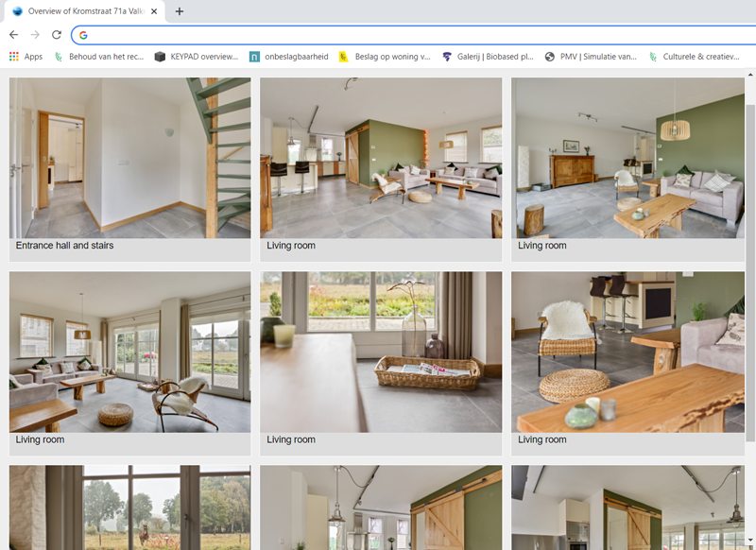Click the forward navigation arrow
The width and height of the screenshot is (756, 550).
(35, 35)
